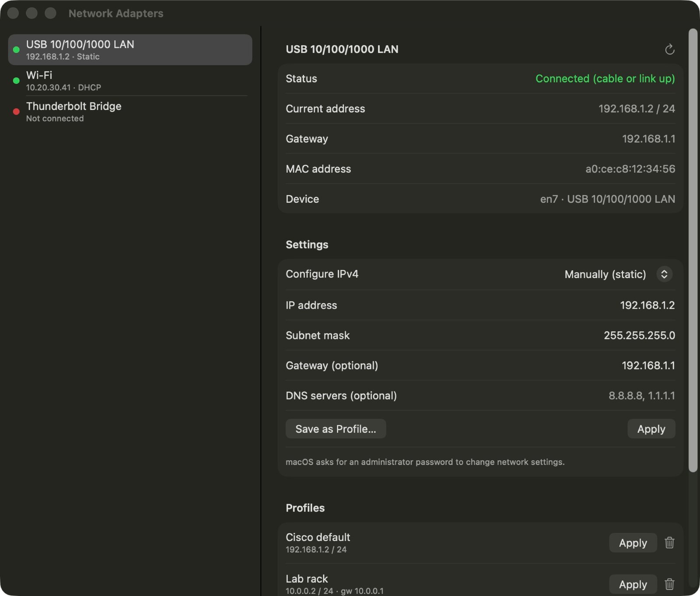Viewport: 700px width, 596px height.
Task: Click the Lab rack profile name
Action: (x=307, y=579)
